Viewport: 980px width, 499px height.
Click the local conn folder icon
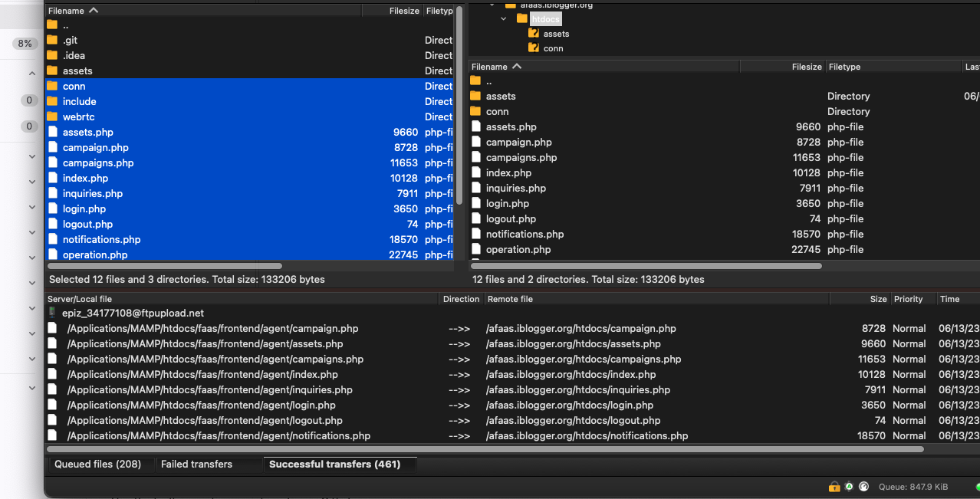(52, 86)
